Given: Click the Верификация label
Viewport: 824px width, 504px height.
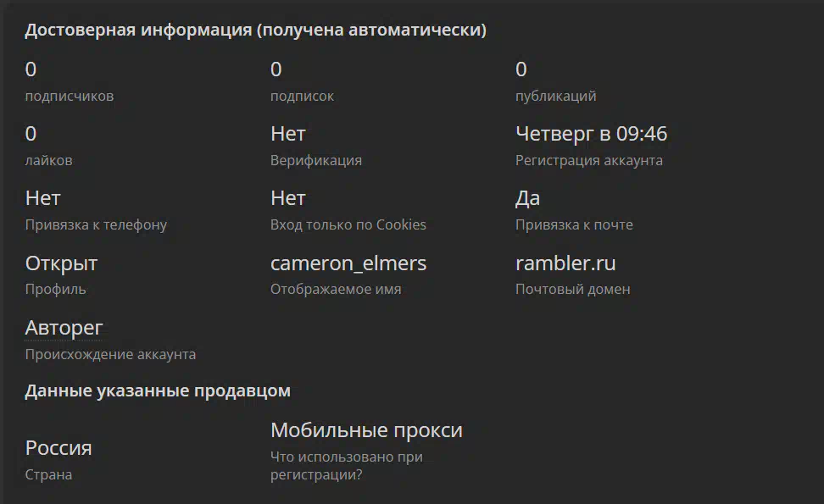Looking at the screenshot, I should coord(316,161).
